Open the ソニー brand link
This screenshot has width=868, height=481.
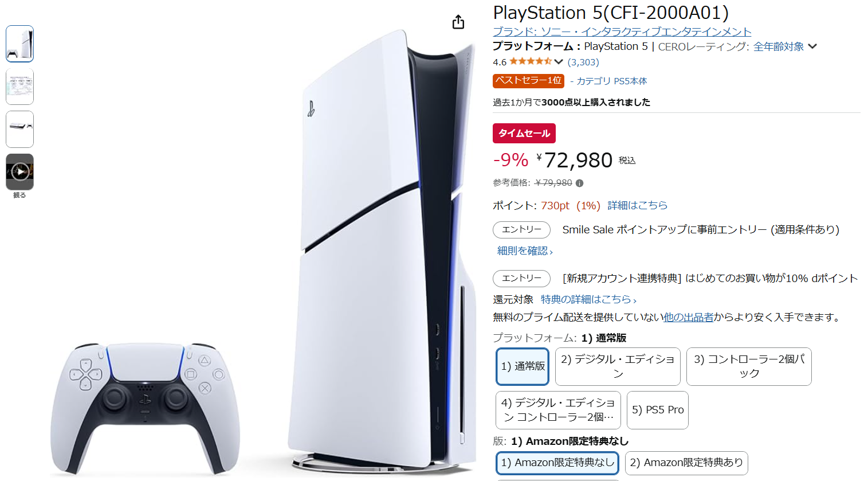pyautogui.click(x=622, y=32)
